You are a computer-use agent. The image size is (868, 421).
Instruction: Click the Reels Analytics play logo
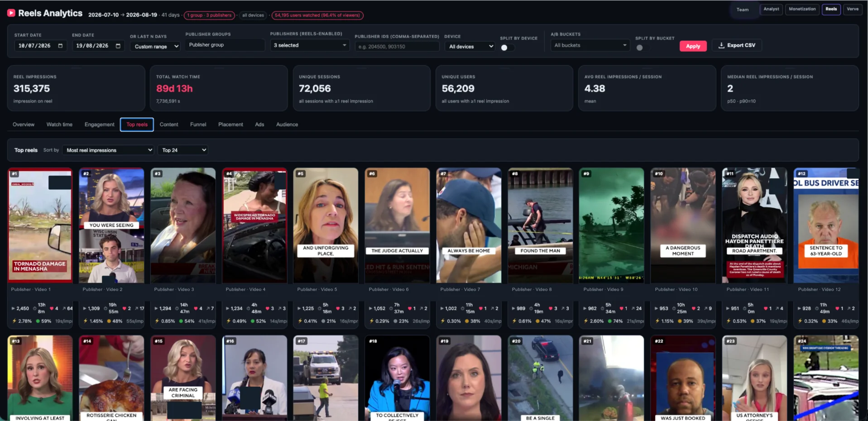pyautogui.click(x=11, y=13)
